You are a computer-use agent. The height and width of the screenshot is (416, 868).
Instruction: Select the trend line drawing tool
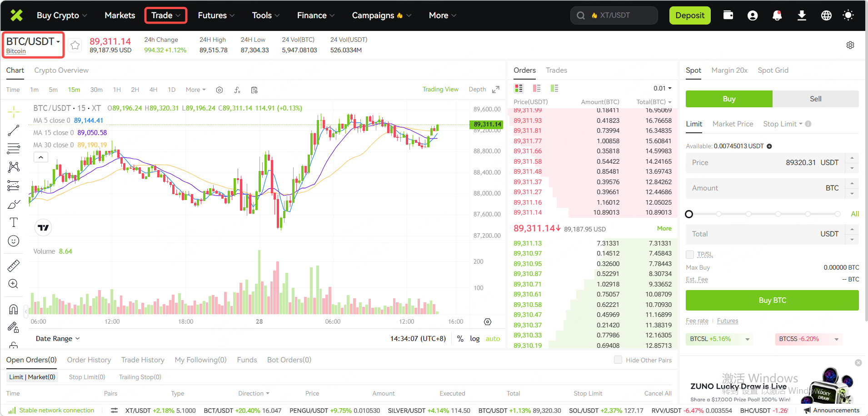[x=14, y=131]
